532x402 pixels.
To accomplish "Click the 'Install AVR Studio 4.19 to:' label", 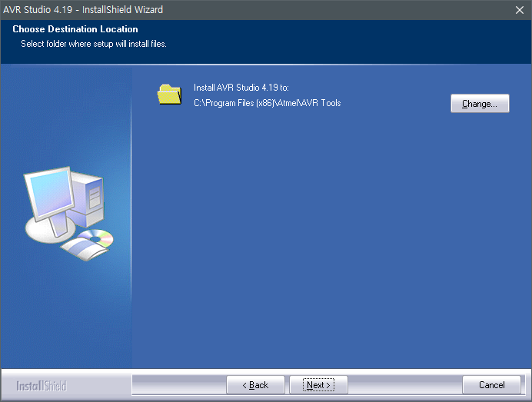I will pos(241,88).
